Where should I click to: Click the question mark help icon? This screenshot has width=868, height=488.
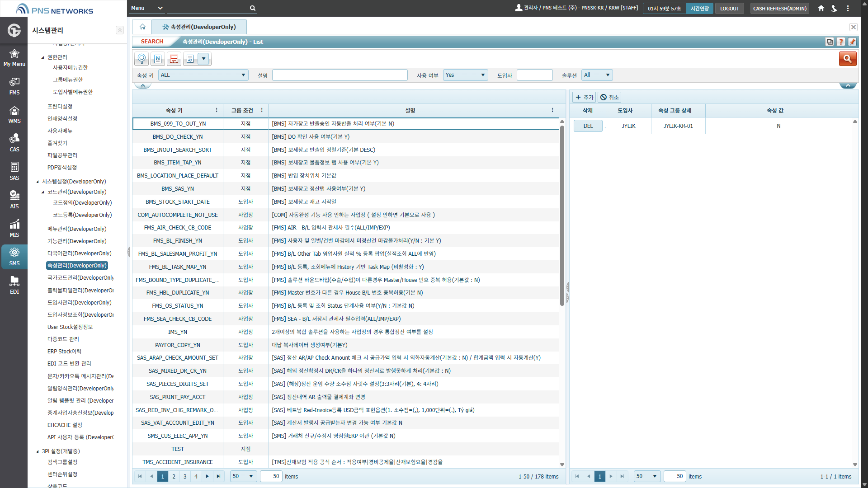click(x=841, y=42)
